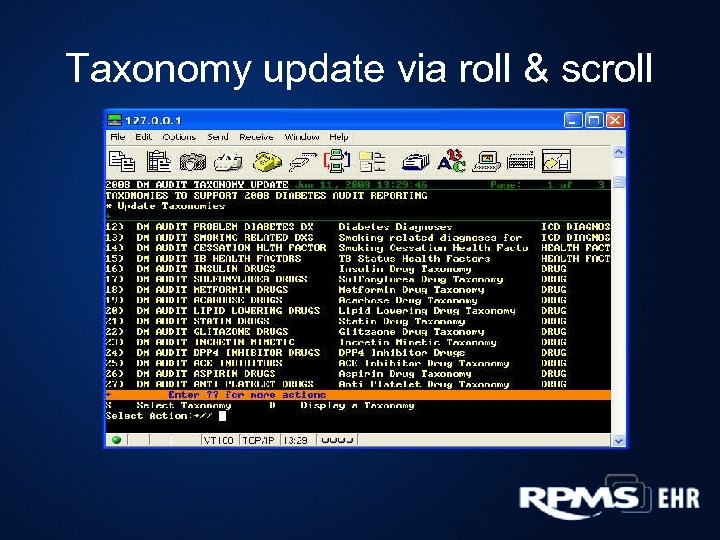The image size is (720, 540).
Task: Click the DM AUDIT PROBLEM DIABETES DX row
Action: pos(358,227)
